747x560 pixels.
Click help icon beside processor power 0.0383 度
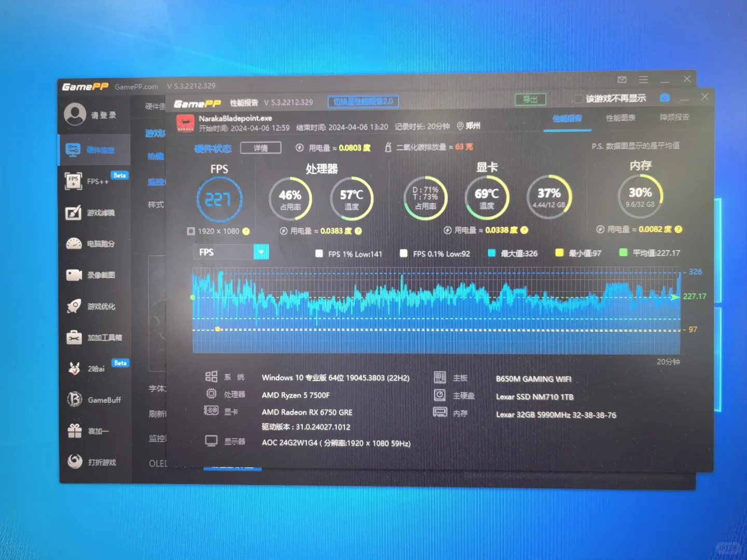pos(358,231)
